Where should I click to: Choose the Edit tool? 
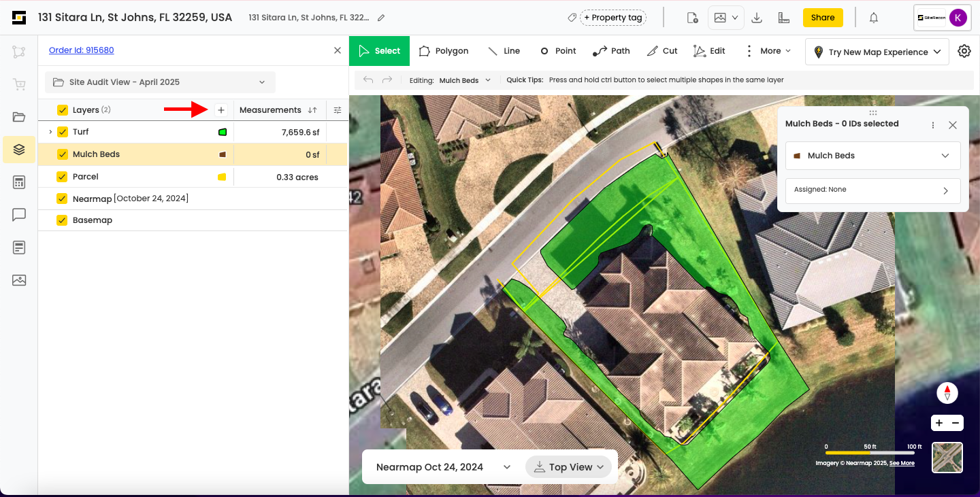click(x=709, y=51)
